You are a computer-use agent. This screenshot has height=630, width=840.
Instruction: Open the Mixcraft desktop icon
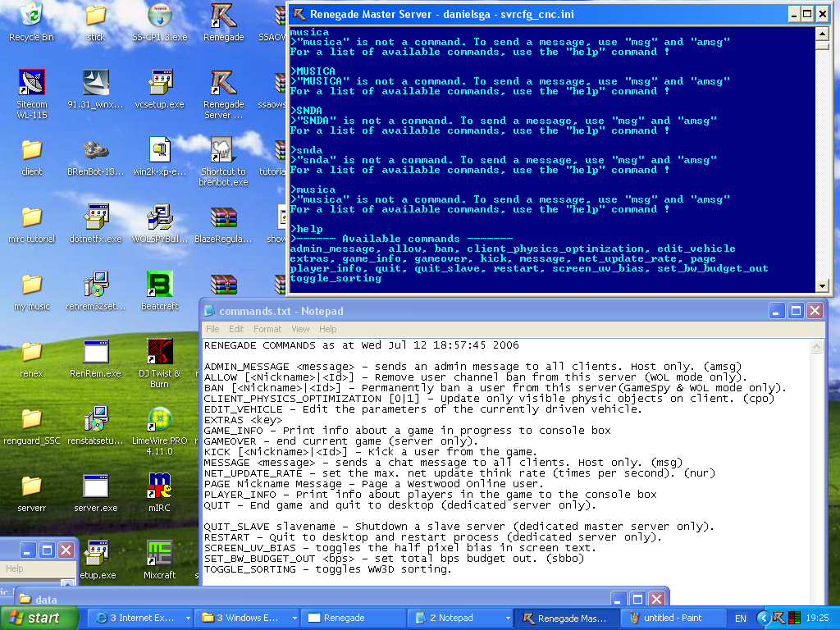click(159, 555)
